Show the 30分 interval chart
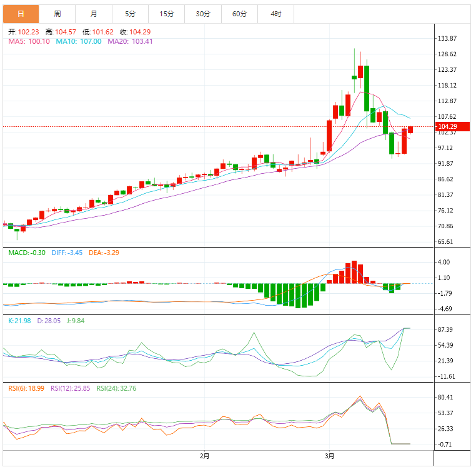Viewport: 476px width, 472px height. click(203, 14)
